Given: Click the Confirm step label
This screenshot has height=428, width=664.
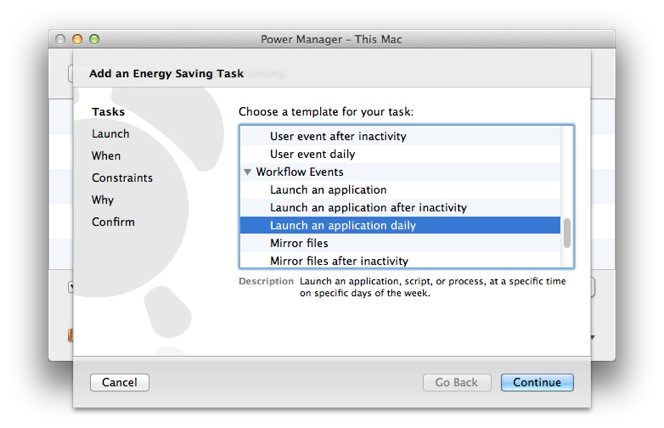Looking at the screenshot, I should point(113,222).
